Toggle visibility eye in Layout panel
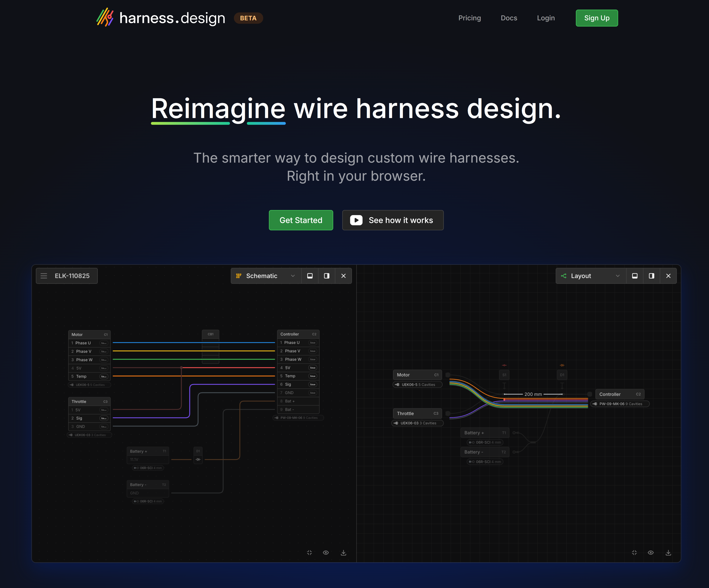Screen dimensions: 709x588 click(651, 553)
